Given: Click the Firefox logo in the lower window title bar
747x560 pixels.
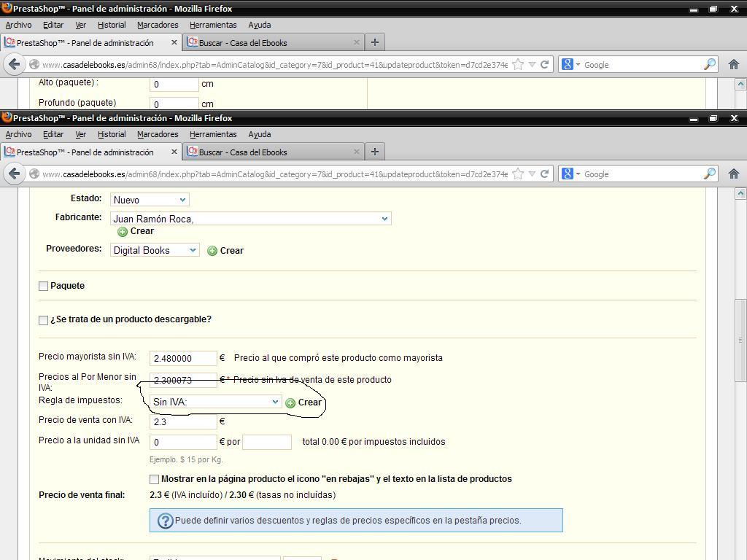Looking at the screenshot, I should [x=7, y=117].
